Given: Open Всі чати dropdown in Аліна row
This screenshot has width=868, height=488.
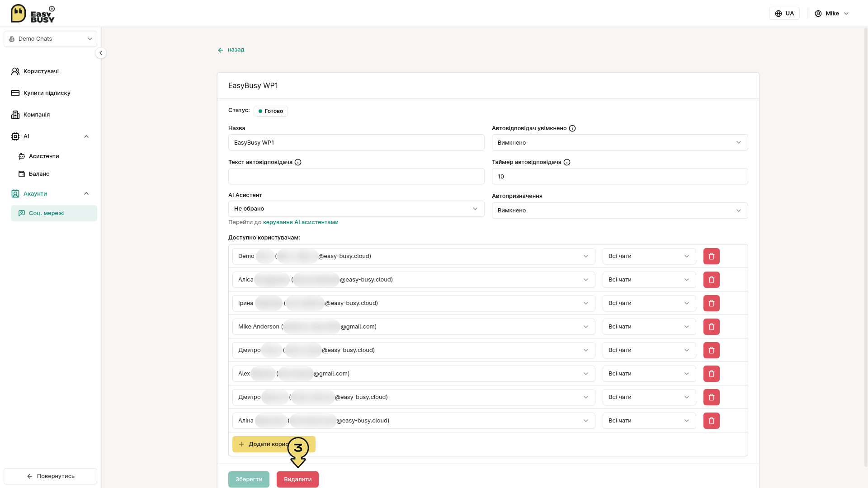Looking at the screenshot, I should pos(649,421).
